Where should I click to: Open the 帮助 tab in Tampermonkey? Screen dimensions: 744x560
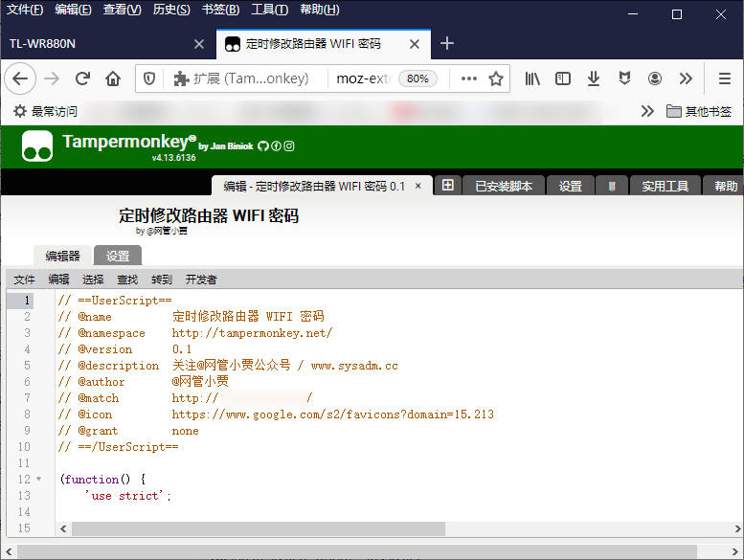pos(723,186)
